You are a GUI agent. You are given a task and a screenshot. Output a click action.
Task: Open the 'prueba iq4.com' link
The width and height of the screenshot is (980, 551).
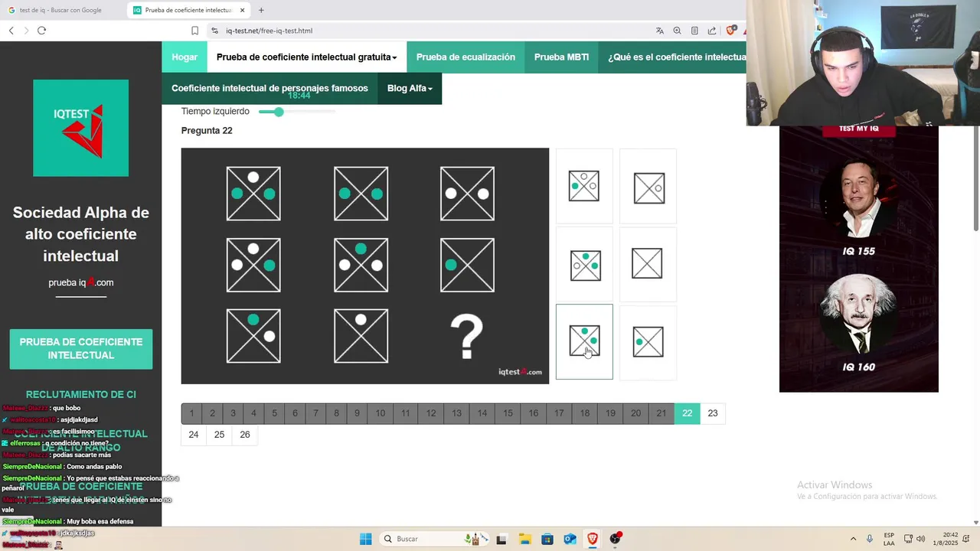80,282
